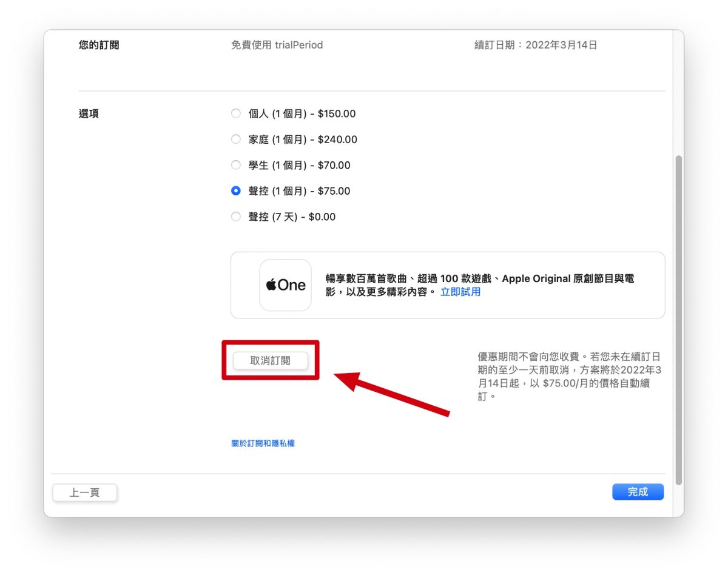Click the 優惠期間不會向您收費 notice text
Screen dimensions: 728x575
coord(570,376)
